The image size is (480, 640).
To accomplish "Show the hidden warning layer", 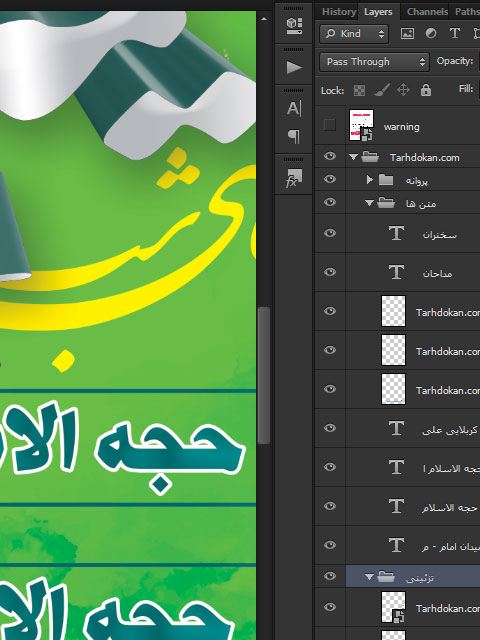I will click(330, 125).
